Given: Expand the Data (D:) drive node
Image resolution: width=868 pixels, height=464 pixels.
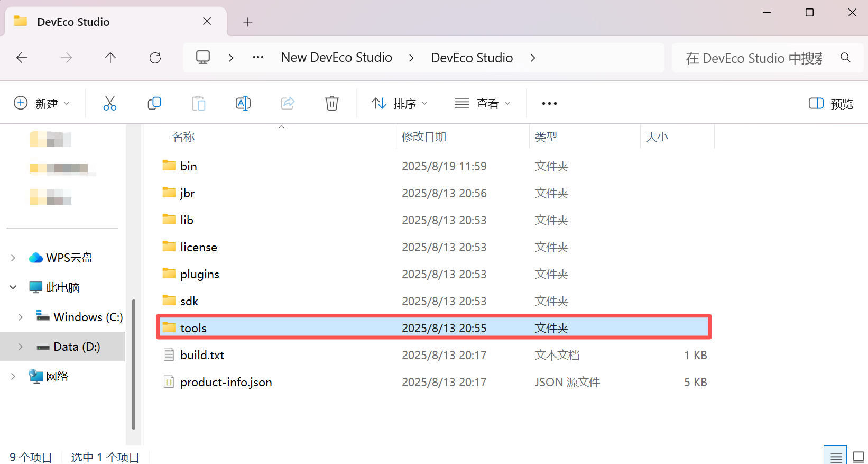Looking at the screenshot, I should [x=21, y=347].
